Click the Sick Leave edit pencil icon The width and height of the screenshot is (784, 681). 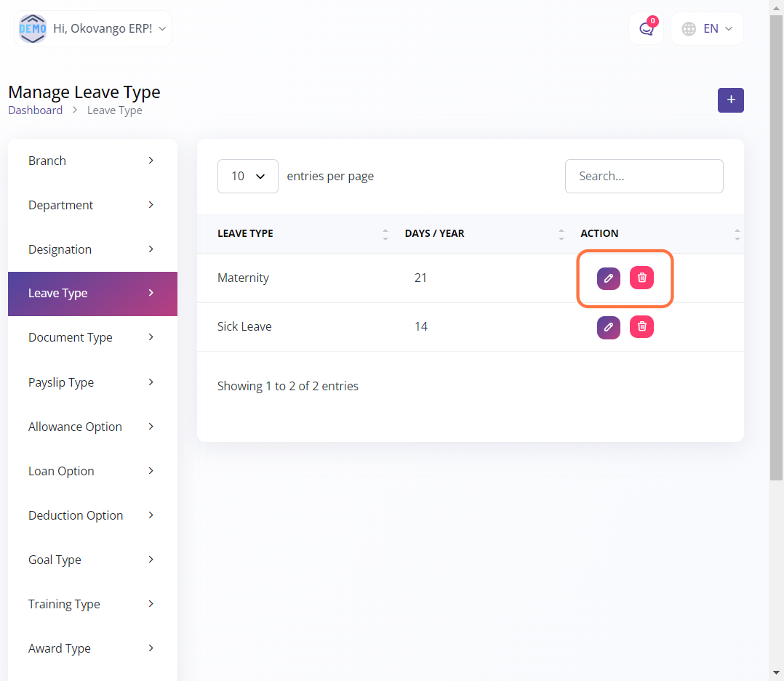tap(608, 327)
